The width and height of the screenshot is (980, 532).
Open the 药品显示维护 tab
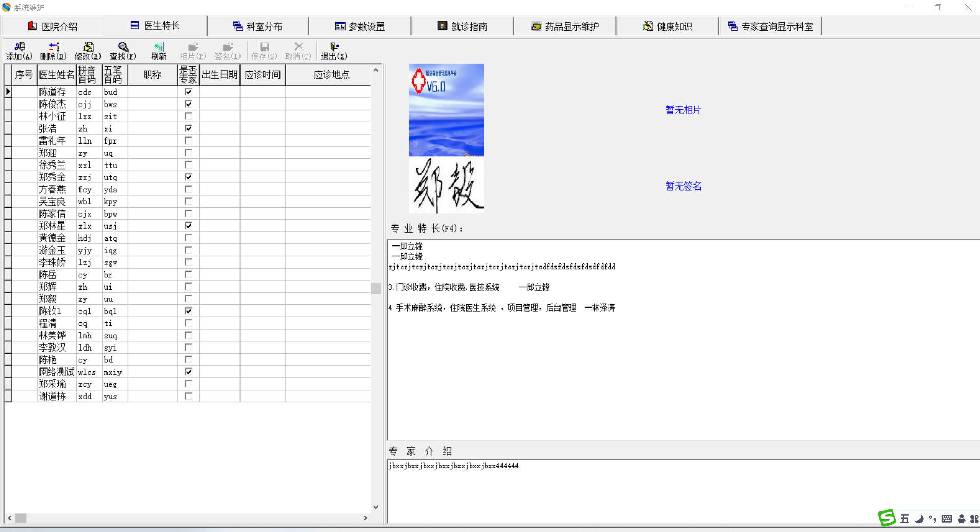565,26
